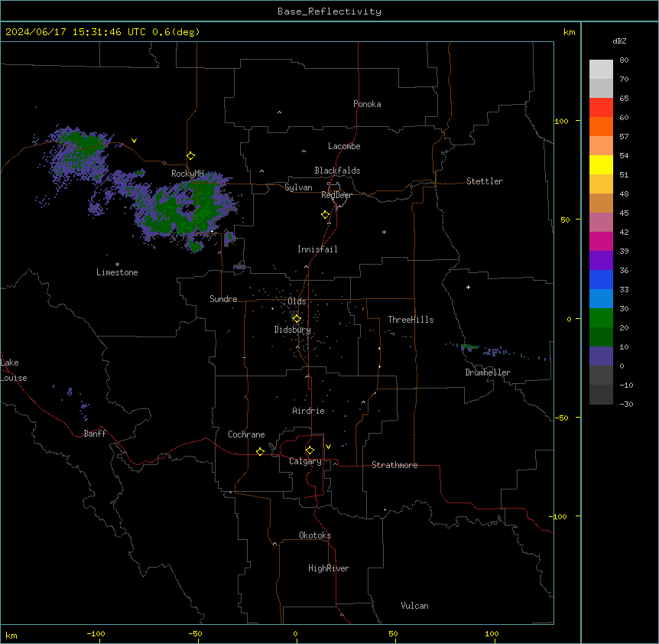
Task: Click the Ponoka city label
Action: click(367, 104)
